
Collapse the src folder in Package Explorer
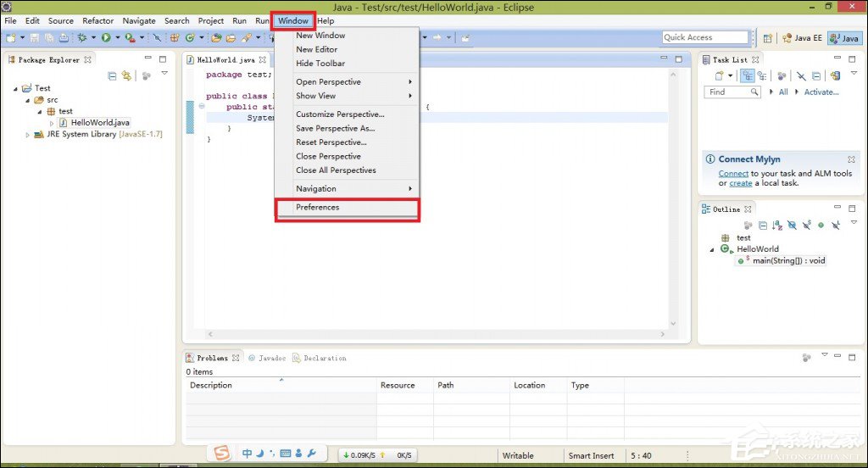pos(27,100)
